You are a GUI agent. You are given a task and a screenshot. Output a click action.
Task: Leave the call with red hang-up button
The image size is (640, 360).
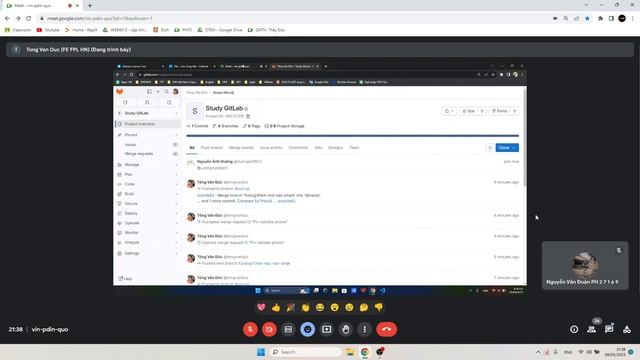(387, 329)
